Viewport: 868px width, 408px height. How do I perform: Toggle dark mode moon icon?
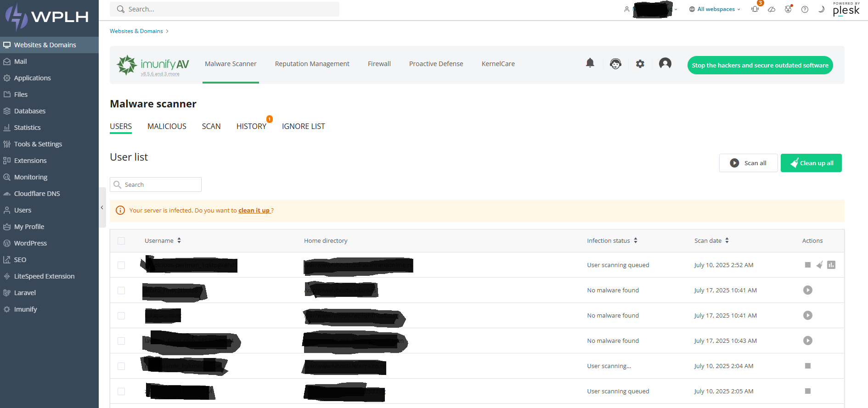(x=821, y=9)
